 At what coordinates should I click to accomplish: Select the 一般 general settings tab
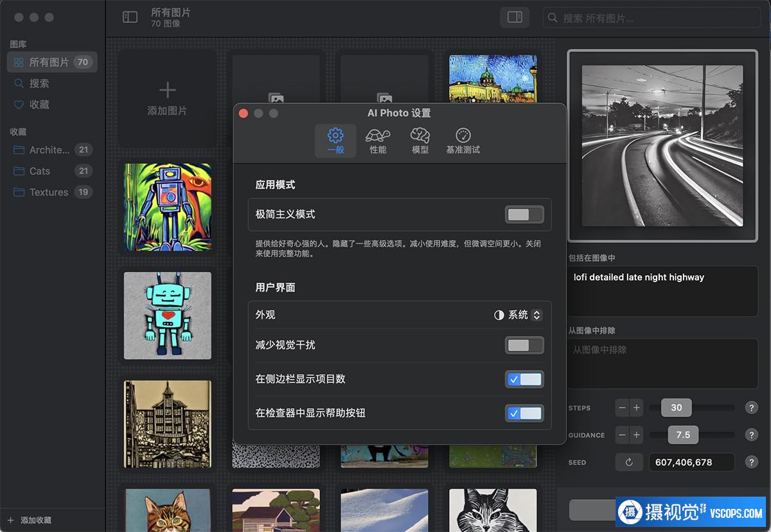(x=335, y=141)
